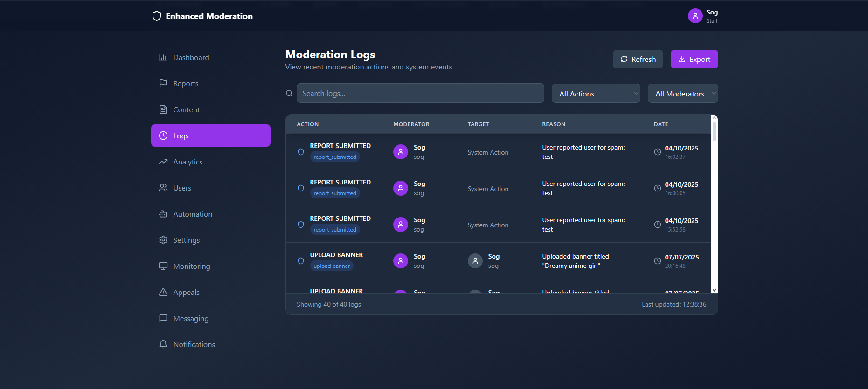This screenshot has height=389, width=868.
Task: Click gray target avatar on upload banner row
Action: (x=475, y=261)
